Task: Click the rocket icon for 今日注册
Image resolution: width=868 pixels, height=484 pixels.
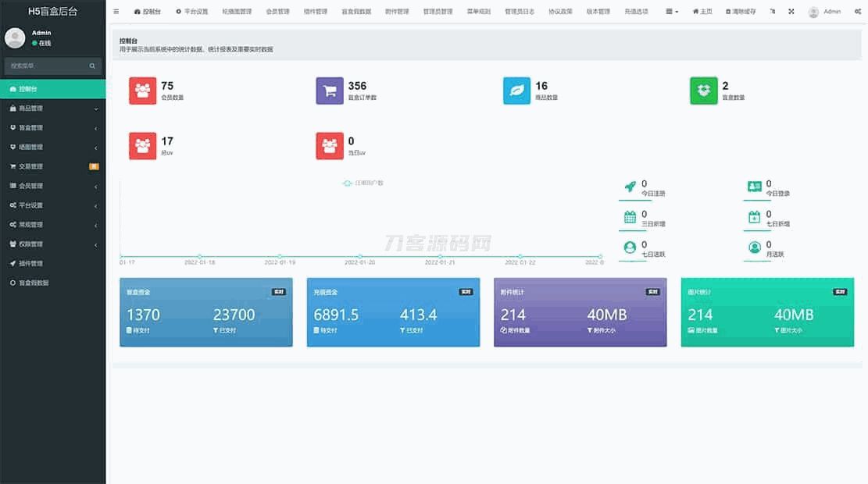Action: [x=630, y=187]
